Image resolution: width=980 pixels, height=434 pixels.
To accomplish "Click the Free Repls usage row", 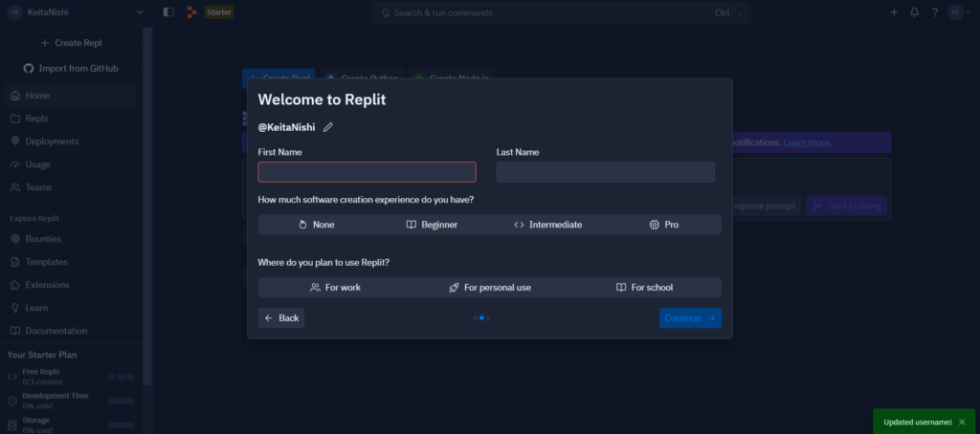I will [71, 377].
